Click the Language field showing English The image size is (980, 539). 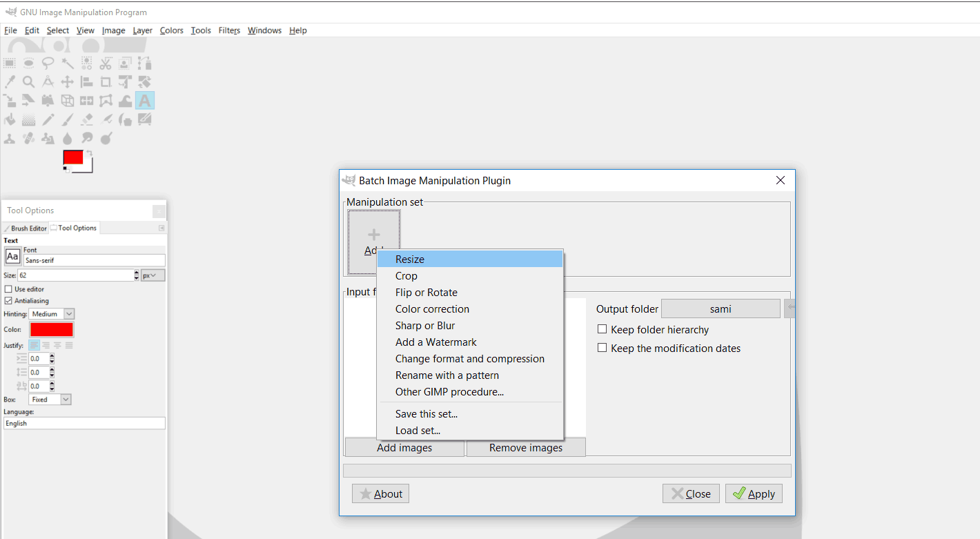click(84, 423)
